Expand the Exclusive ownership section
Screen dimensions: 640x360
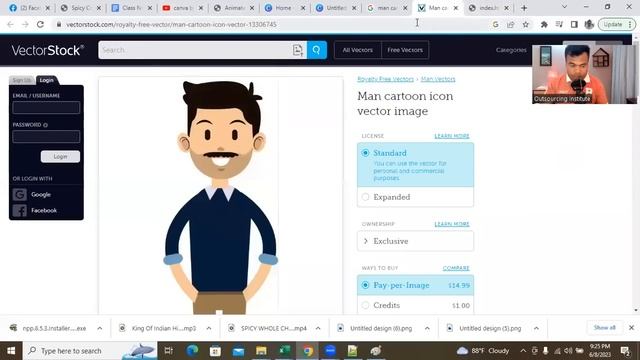click(416, 241)
